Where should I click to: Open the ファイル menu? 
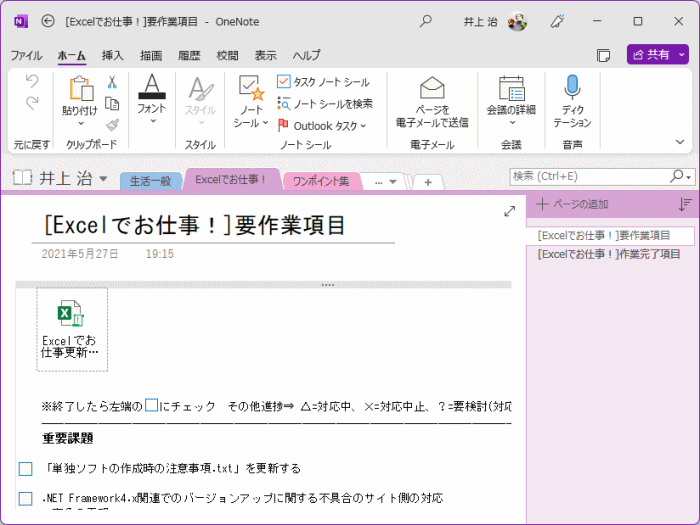(26, 55)
